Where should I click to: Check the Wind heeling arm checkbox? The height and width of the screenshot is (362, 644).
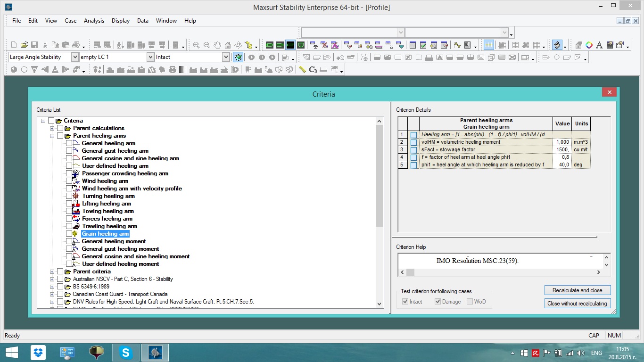pos(69,181)
